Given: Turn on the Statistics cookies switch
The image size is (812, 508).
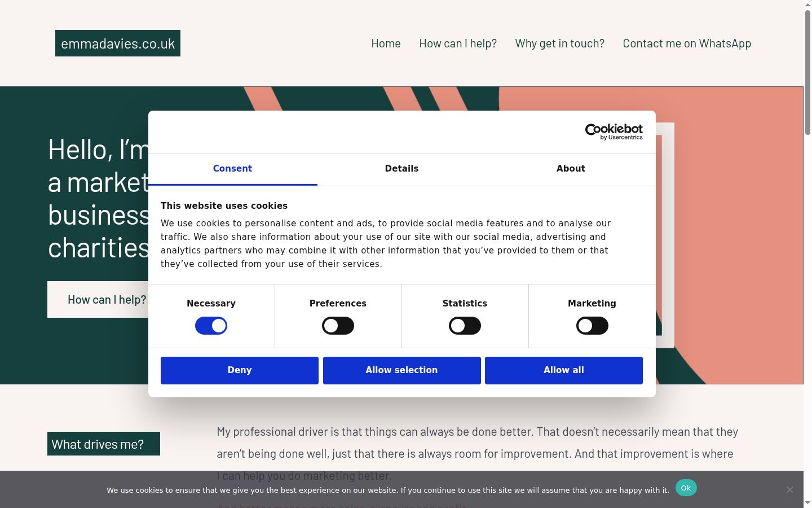Looking at the screenshot, I should [x=465, y=326].
